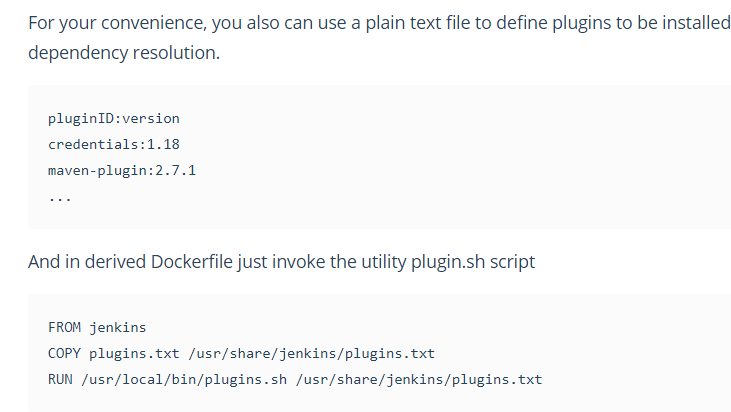Click the "RUN" keyword in Dockerfile code
Viewport: 731px width, 412px height.
[x=60, y=380]
